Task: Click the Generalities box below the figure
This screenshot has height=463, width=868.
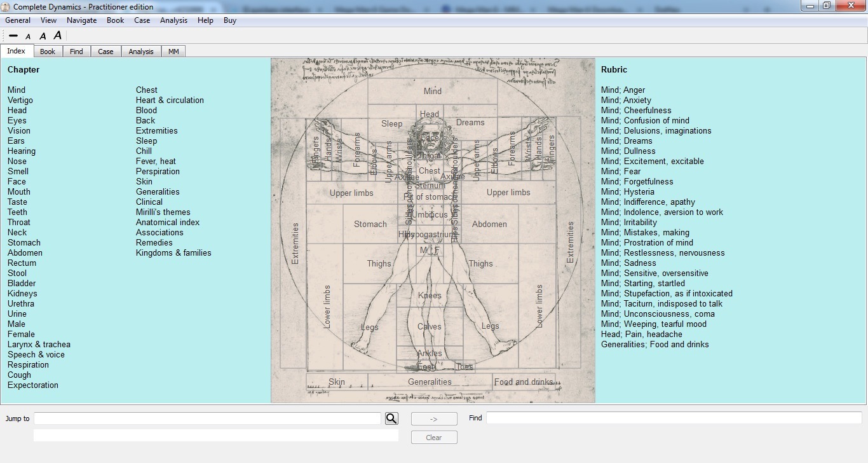Action: coord(430,382)
